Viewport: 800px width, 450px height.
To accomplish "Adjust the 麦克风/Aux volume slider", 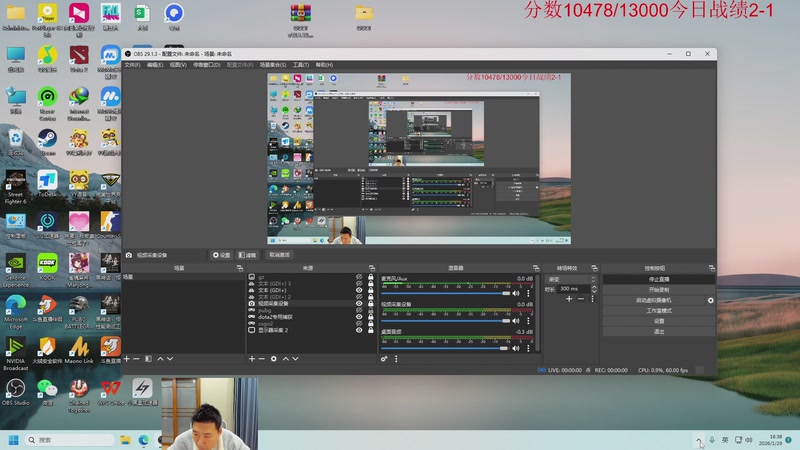I will 445,293.
